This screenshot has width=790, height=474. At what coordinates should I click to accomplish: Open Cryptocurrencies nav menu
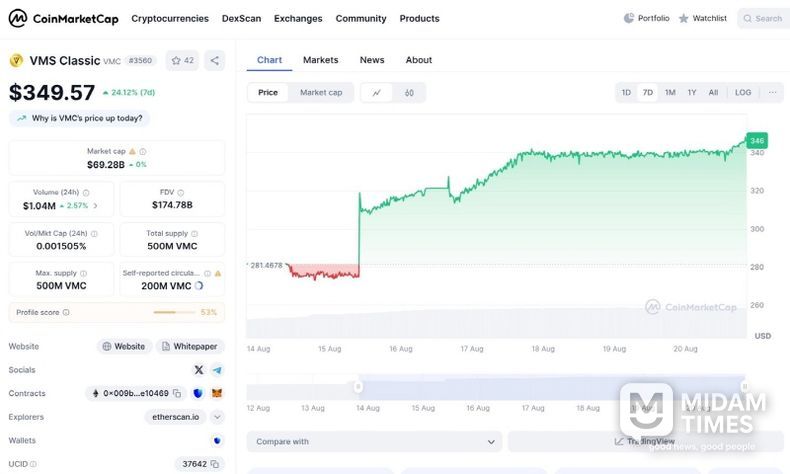coord(170,19)
